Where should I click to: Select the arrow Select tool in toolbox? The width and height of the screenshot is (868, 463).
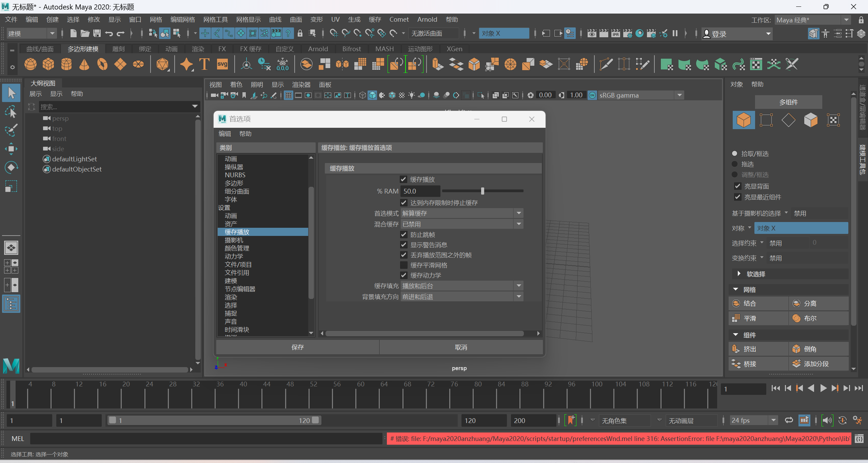tap(11, 93)
